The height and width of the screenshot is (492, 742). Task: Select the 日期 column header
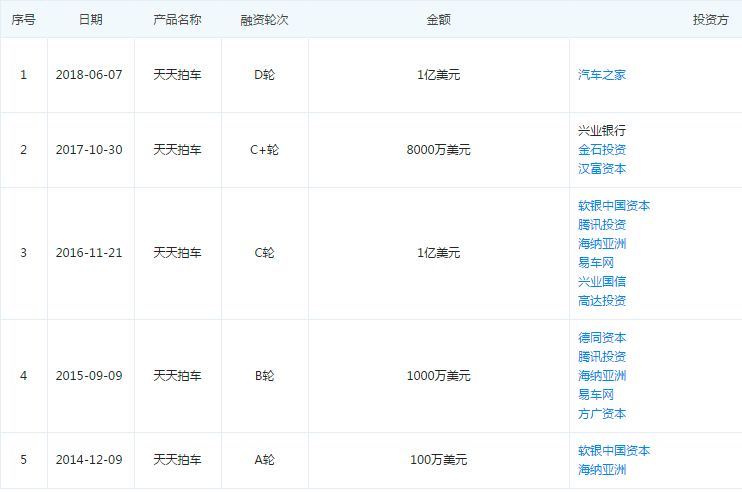tap(90, 20)
